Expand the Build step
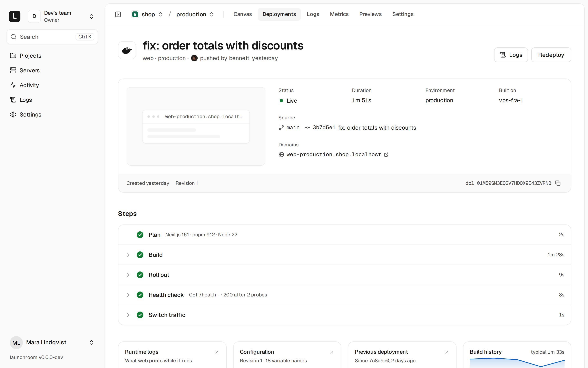 (128, 255)
